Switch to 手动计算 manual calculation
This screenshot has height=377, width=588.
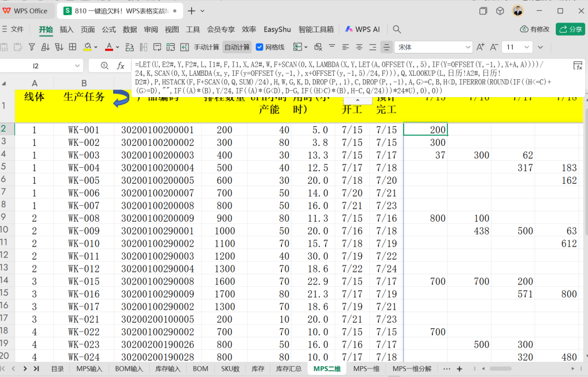pyautogui.click(x=206, y=47)
